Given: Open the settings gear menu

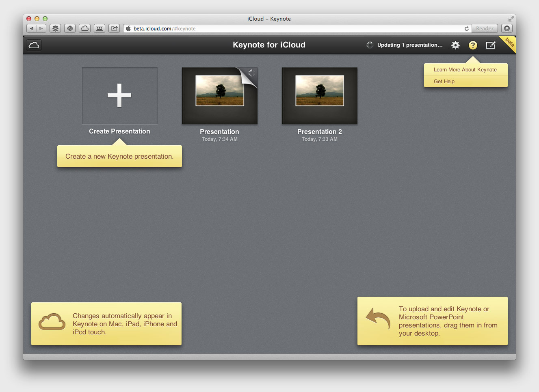Looking at the screenshot, I should (x=455, y=45).
